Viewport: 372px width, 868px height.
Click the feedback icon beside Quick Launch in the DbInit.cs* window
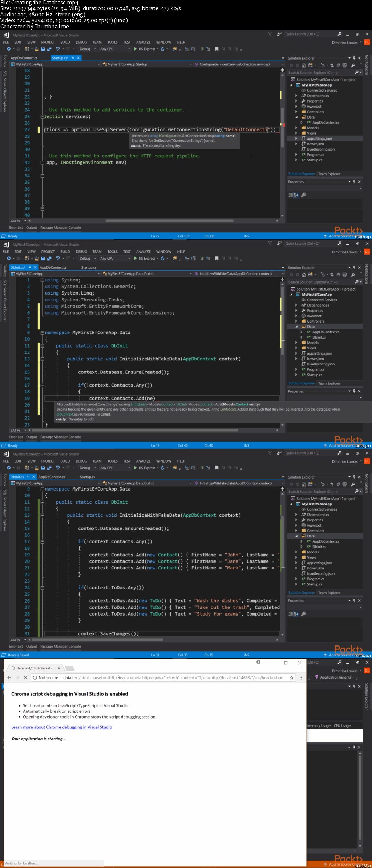(279, 244)
